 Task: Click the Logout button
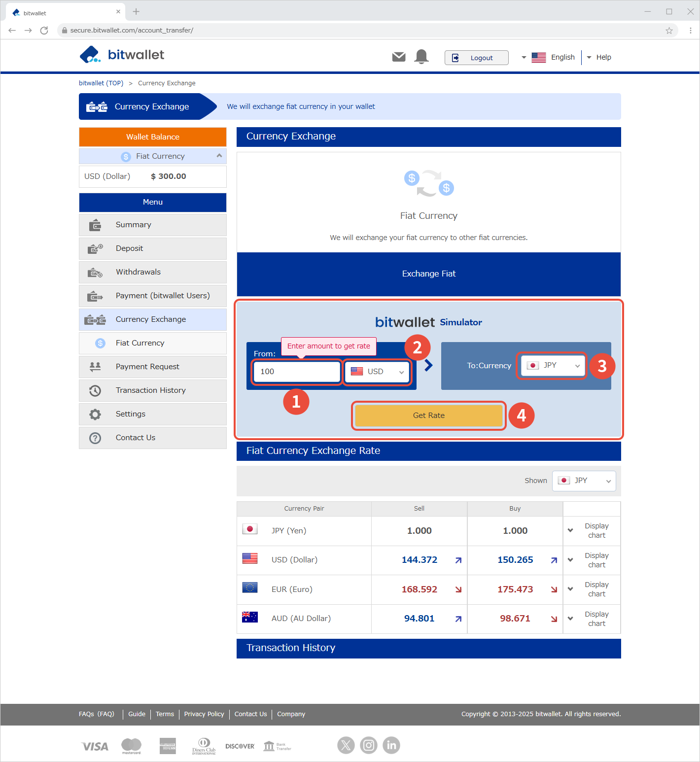[x=476, y=58]
